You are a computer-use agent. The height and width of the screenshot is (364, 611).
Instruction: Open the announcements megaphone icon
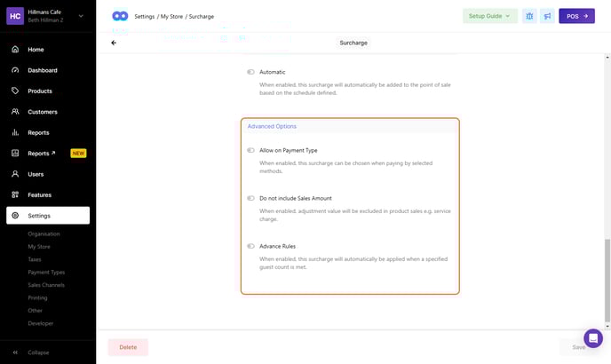(x=547, y=16)
